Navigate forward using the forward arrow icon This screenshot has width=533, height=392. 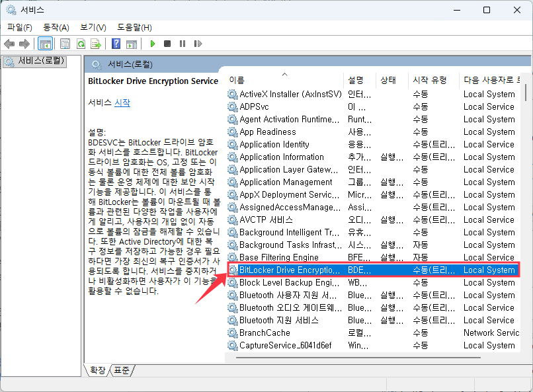click(x=25, y=44)
